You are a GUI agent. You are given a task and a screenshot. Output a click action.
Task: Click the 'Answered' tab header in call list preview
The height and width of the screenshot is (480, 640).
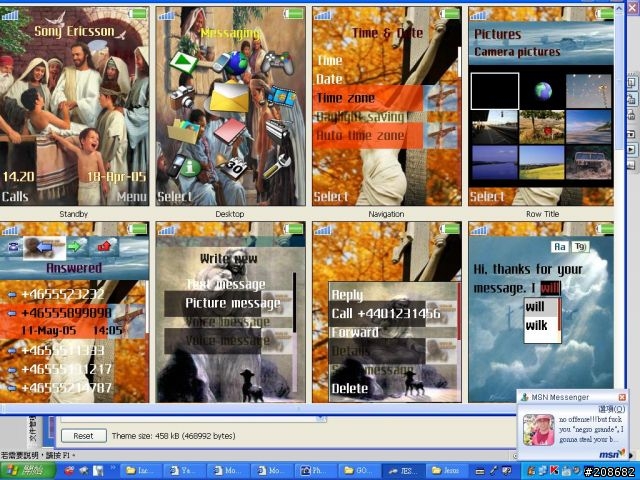74,268
